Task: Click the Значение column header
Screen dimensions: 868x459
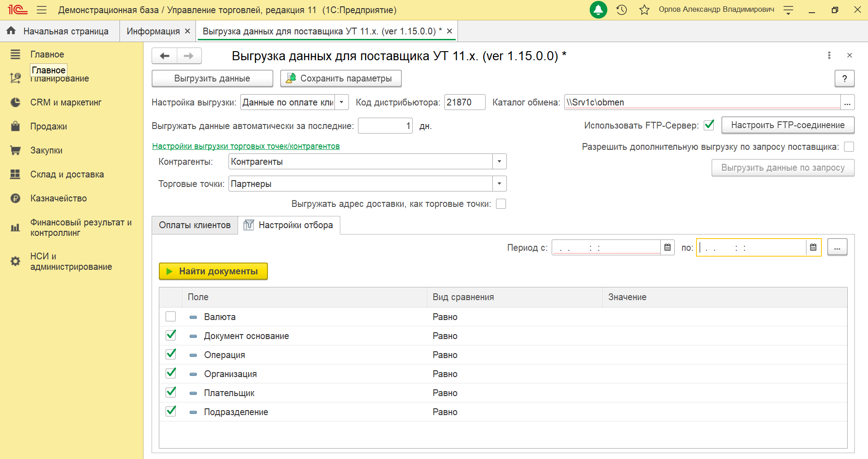Action: (x=725, y=297)
